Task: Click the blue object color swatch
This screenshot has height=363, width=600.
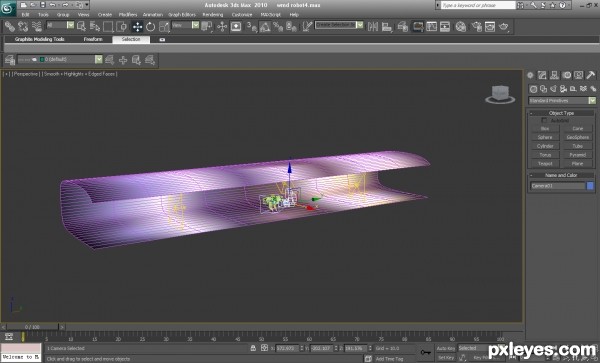Action: [590, 186]
